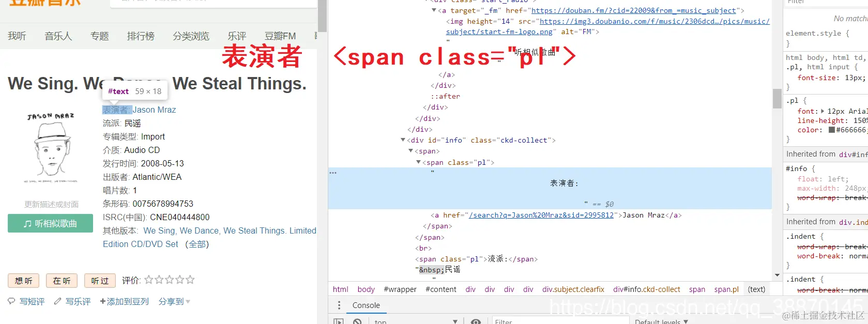Rate the album one star
This screenshot has width=868, height=324.
click(149, 280)
